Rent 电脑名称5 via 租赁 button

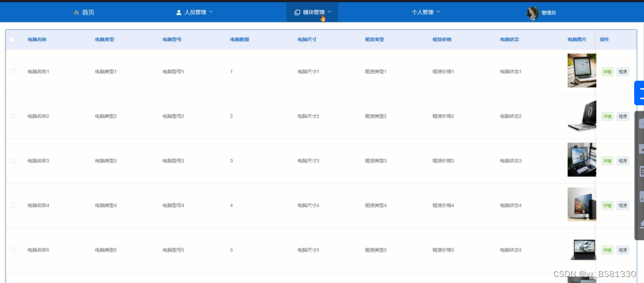point(623,250)
